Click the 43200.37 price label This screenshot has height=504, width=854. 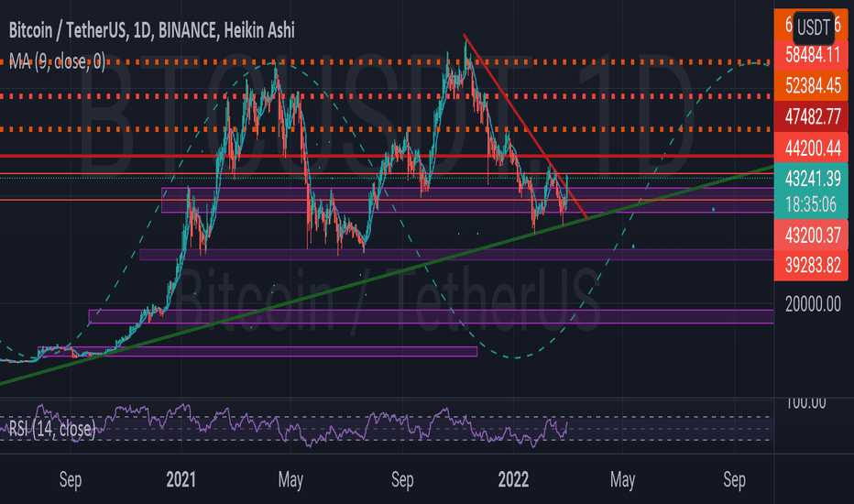(811, 236)
